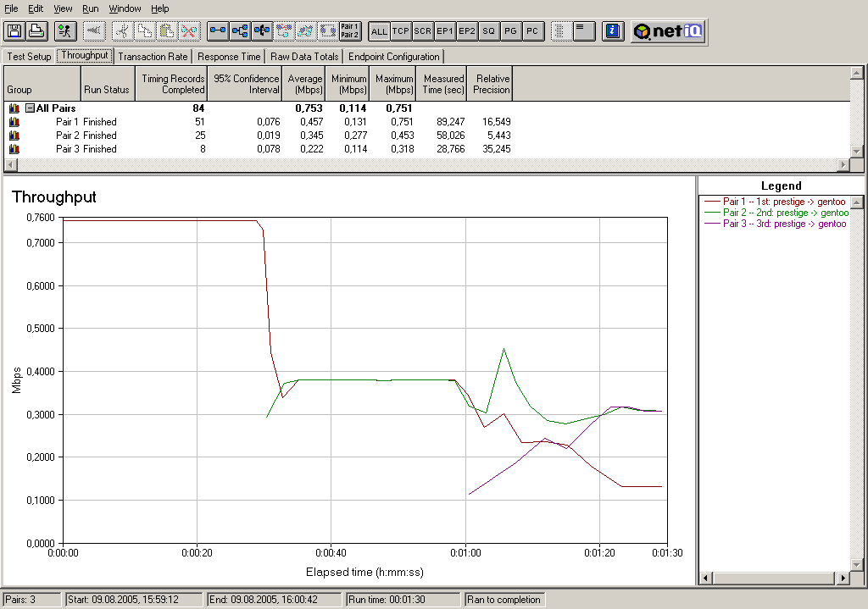Click the Copy pages icon
Screen dimensions: 868x609
145,31
